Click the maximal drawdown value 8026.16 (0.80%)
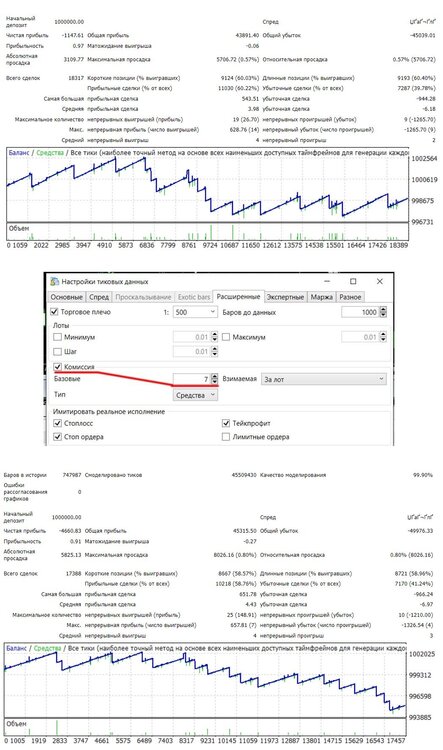This screenshot has width=443, height=750. click(235, 555)
